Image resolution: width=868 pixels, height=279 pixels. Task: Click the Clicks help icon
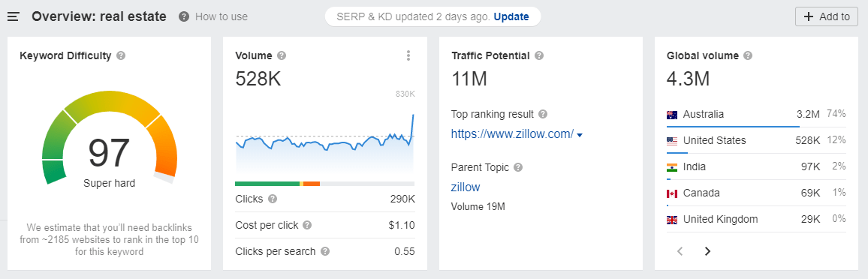pos(273,199)
